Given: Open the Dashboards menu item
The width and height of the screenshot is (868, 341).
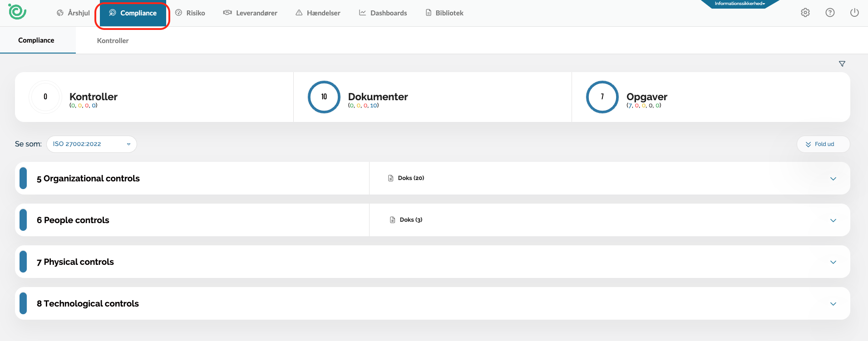Looking at the screenshot, I should (383, 13).
